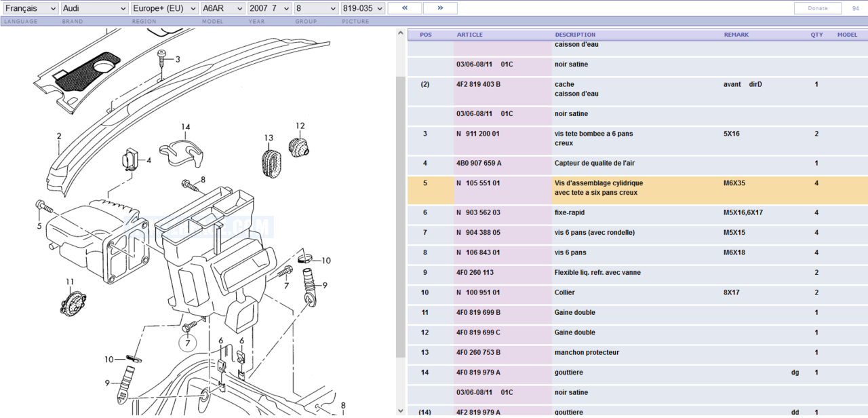Viewport: 868px width, 418px height.
Task: Go to next picture with » button
Action: pos(440,8)
